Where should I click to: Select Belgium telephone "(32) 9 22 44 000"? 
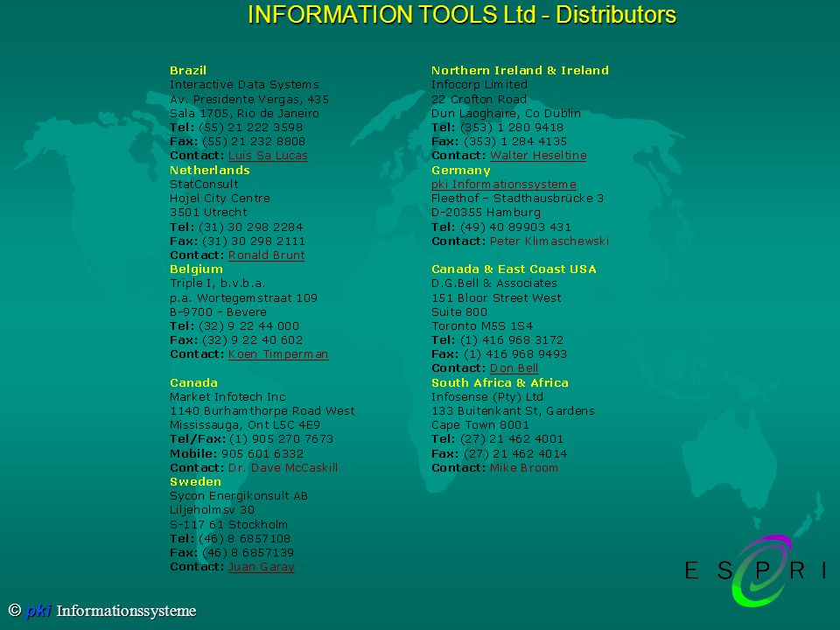(248, 326)
